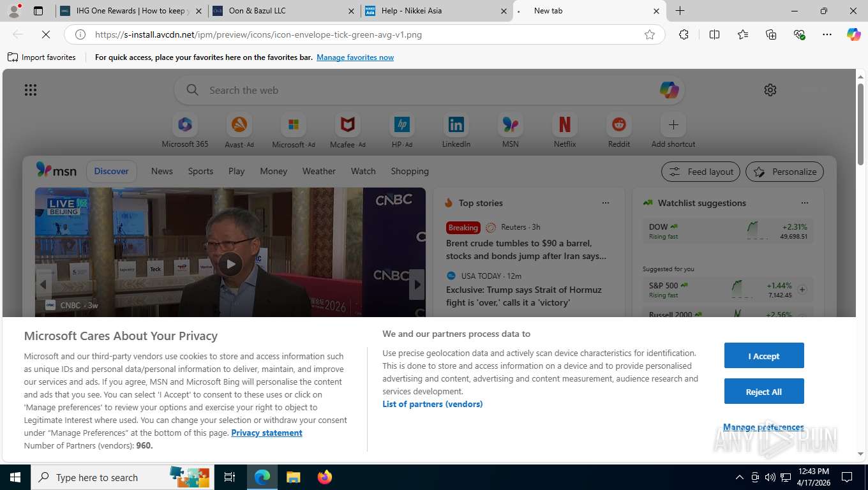Click the Copilot icon in search box
The height and width of the screenshot is (490, 868).
[669, 90]
